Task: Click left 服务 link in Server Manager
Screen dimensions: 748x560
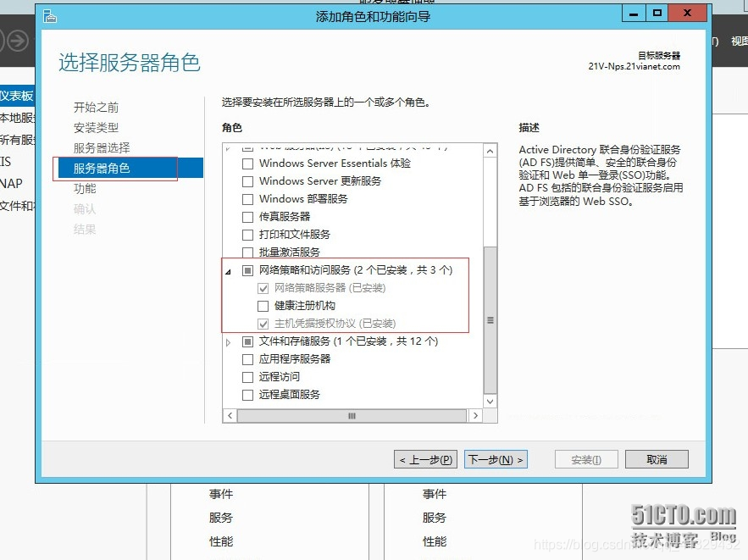Action: [x=221, y=518]
